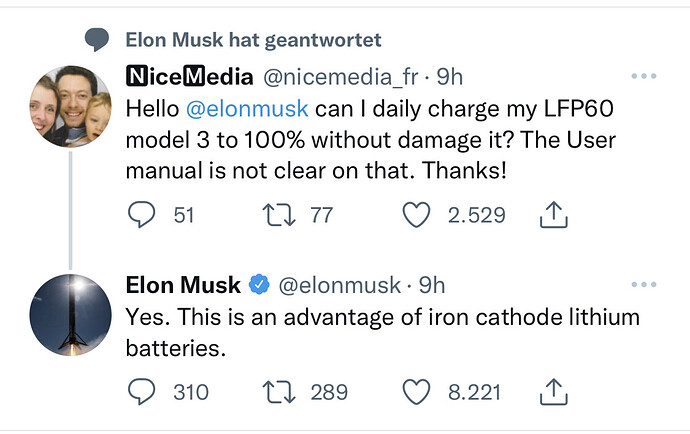Like the NiceMedia tweet
Image resolution: width=690 pixels, height=434 pixels.
[x=416, y=214]
